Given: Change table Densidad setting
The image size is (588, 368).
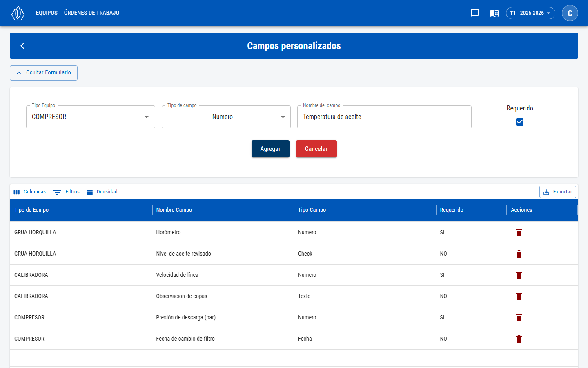Looking at the screenshot, I should pyautogui.click(x=102, y=192).
